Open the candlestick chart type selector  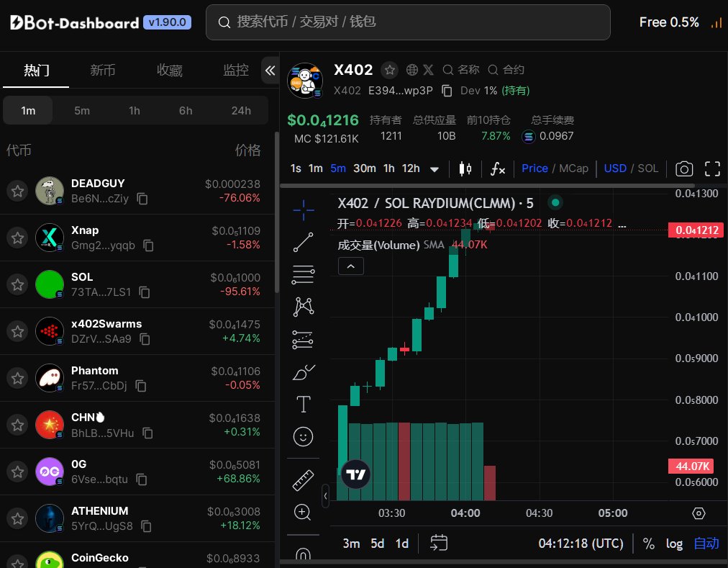465,168
